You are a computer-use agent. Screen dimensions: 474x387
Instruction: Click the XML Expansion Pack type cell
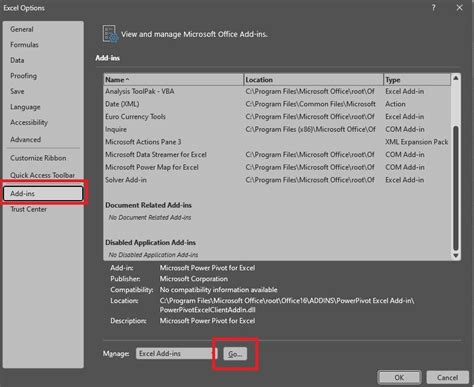(x=417, y=142)
